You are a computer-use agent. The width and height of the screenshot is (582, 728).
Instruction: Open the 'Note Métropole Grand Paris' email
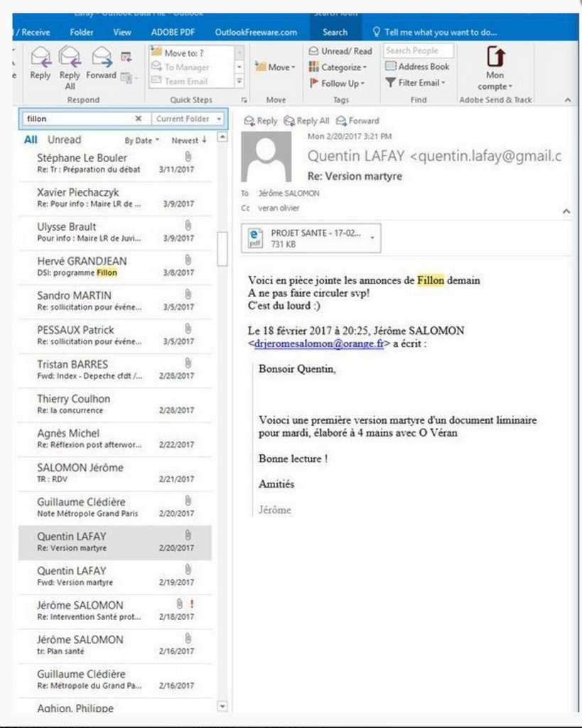tap(114, 506)
